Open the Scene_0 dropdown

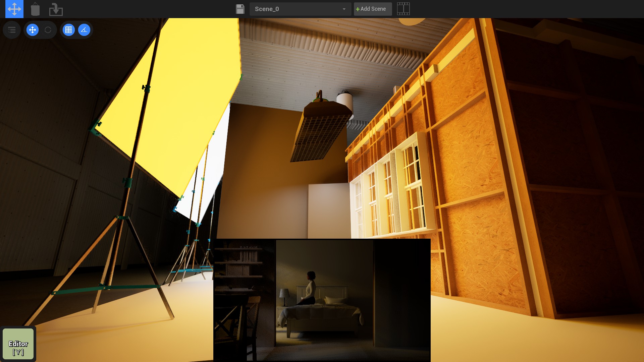pos(300,9)
